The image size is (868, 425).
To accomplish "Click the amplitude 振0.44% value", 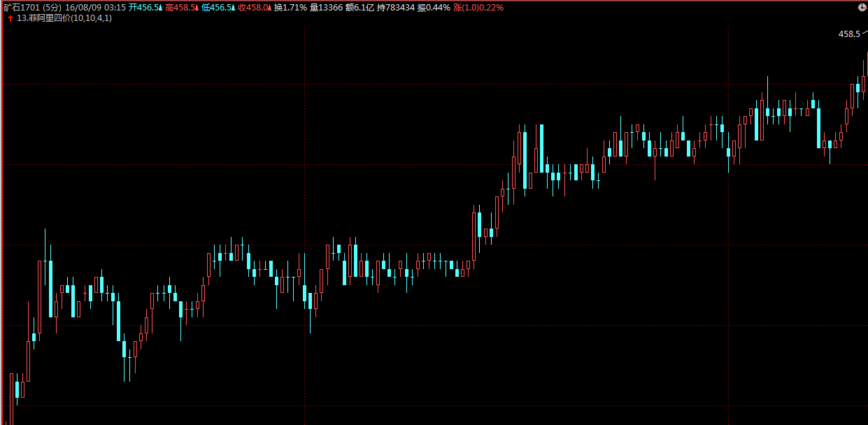I will tap(434, 8).
